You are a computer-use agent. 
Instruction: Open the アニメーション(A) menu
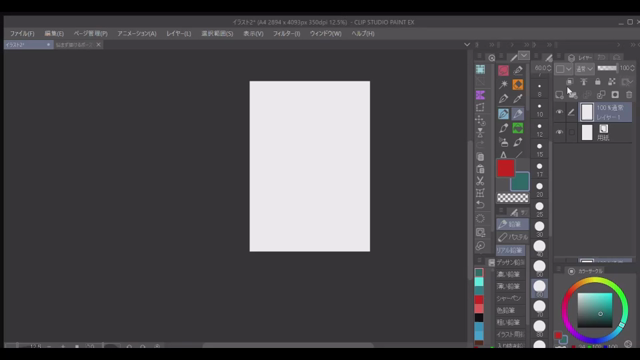coord(137,33)
